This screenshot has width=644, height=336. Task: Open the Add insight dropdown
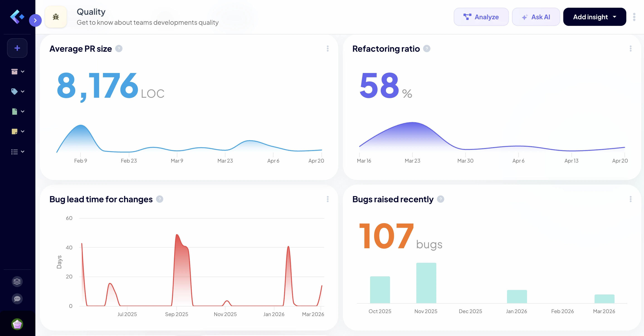tap(595, 17)
